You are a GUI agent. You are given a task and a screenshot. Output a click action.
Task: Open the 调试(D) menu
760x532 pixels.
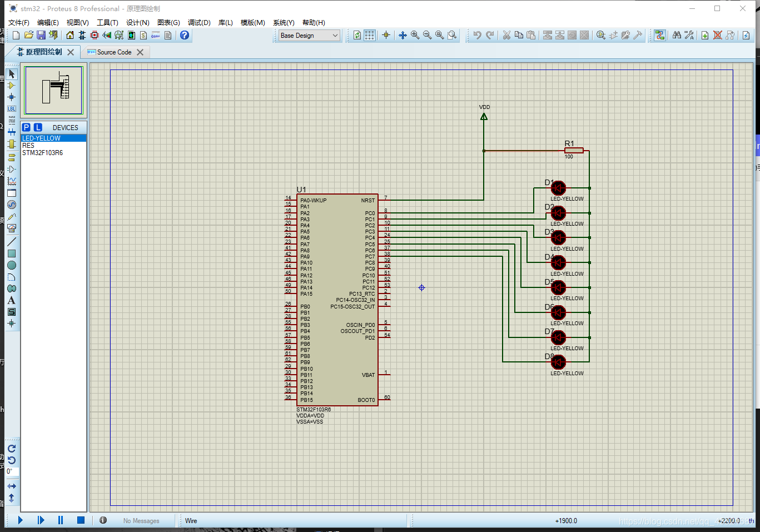199,22
